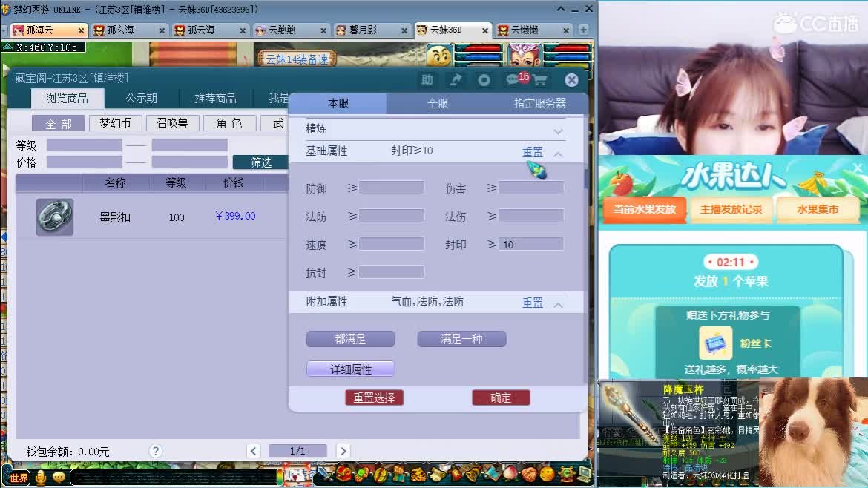Go to previous page arrow
Screen dimensions: 868x488
click(x=254, y=451)
